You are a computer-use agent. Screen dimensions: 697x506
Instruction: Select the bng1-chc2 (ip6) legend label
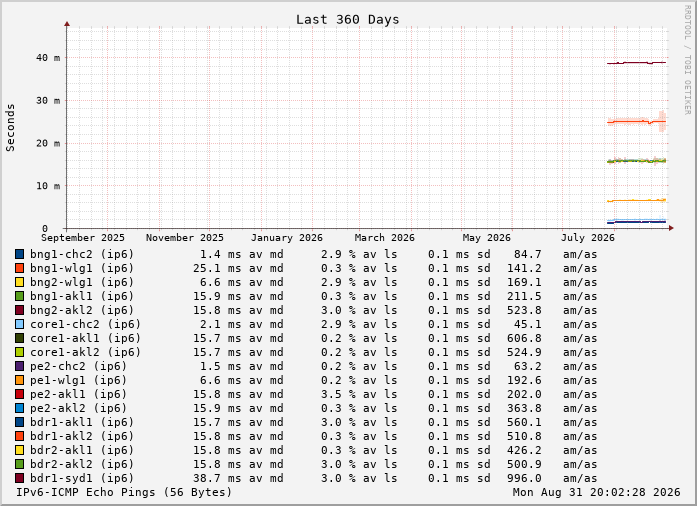click(82, 254)
